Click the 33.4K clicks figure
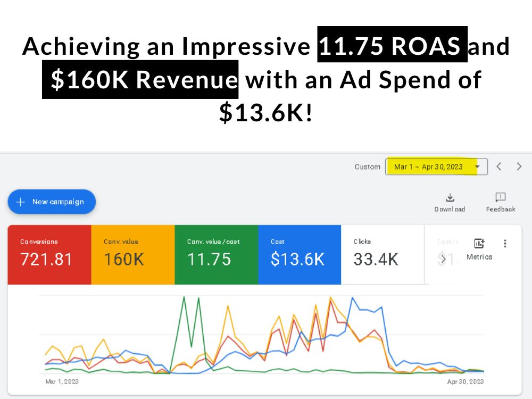The width and height of the screenshot is (532, 399). [x=376, y=260]
